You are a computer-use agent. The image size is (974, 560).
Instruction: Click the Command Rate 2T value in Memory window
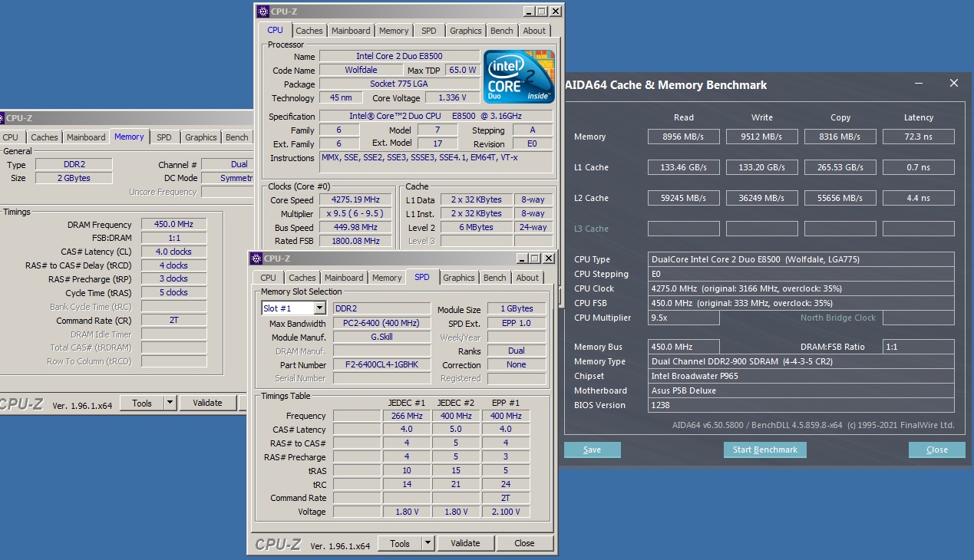(x=174, y=320)
